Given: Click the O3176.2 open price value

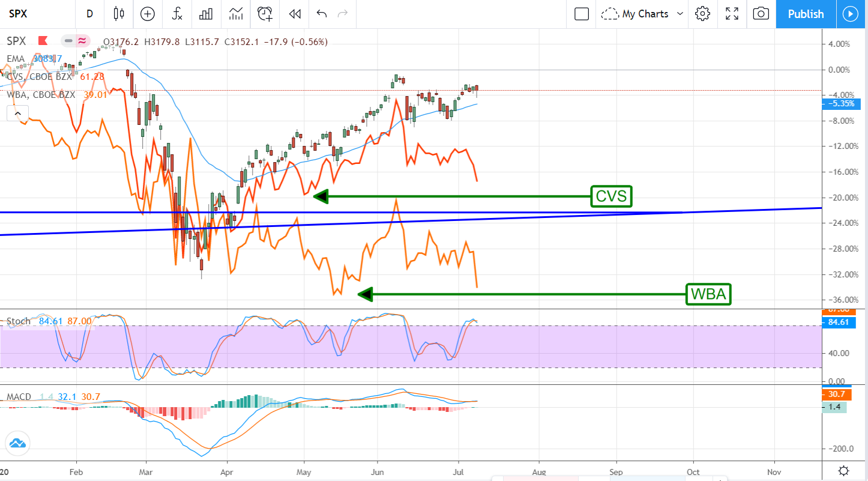Looking at the screenshot, I should (x=122, y=42).
